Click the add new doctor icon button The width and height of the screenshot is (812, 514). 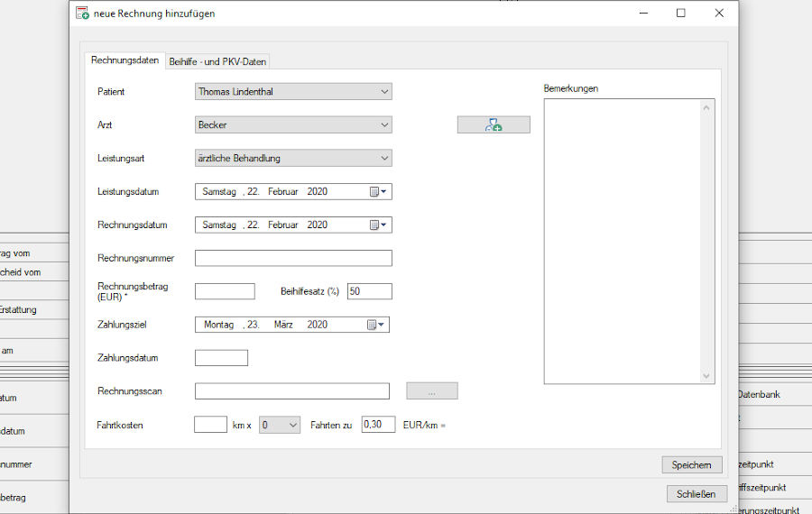(494, 125)
